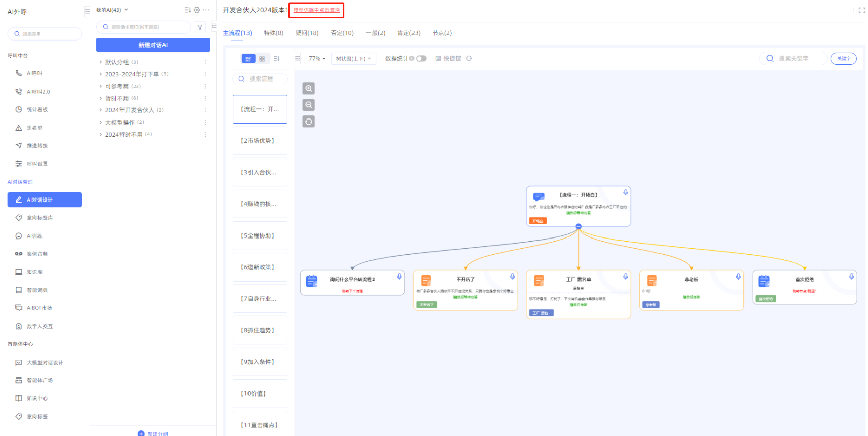
Task: Select the list view toggle for flows
Action: (248, 59)
